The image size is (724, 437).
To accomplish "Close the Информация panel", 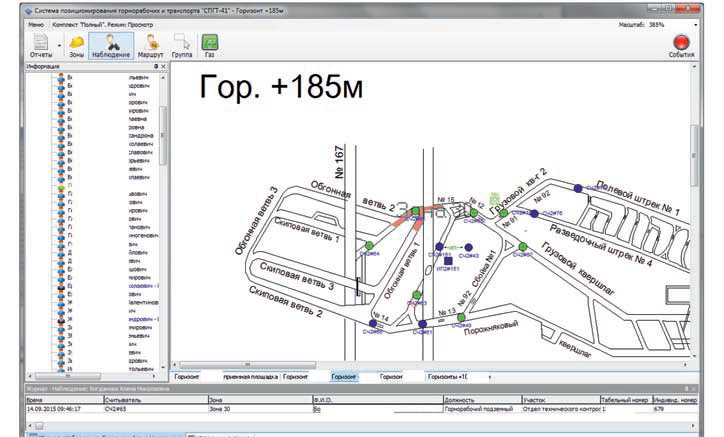I will (x=163, y=67).
